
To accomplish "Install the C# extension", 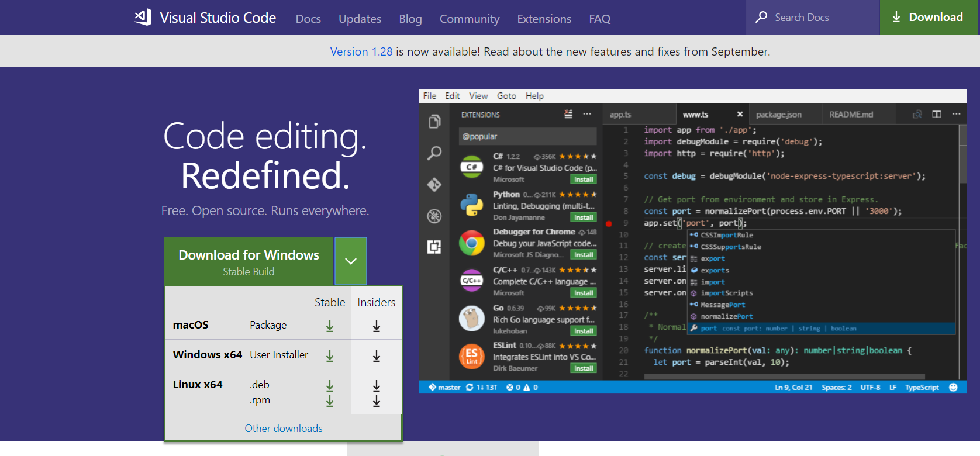I will [x=584, y=179].
